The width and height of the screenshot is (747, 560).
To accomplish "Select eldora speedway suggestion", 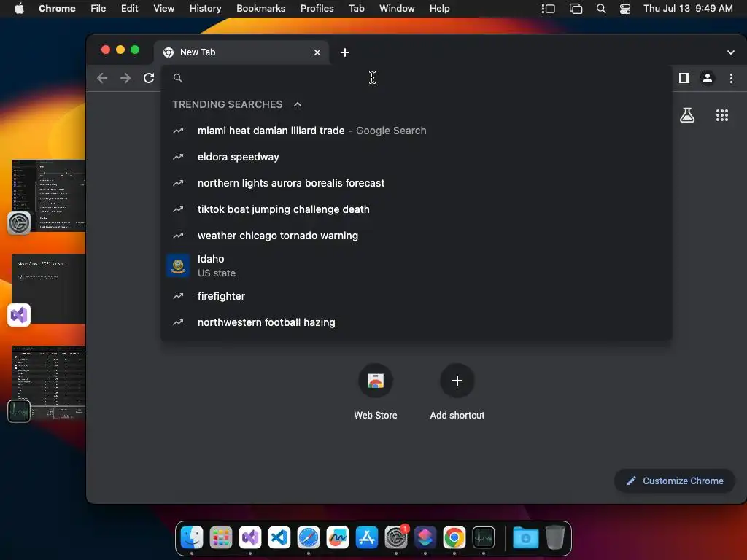I will click(x=417, y=157).
